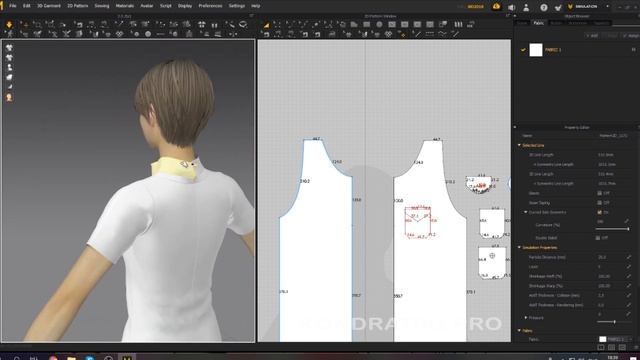640x360 pixels.
Task: Click the pencil icon for Layer
Action: pyautogui.click(x=629, y=267)
